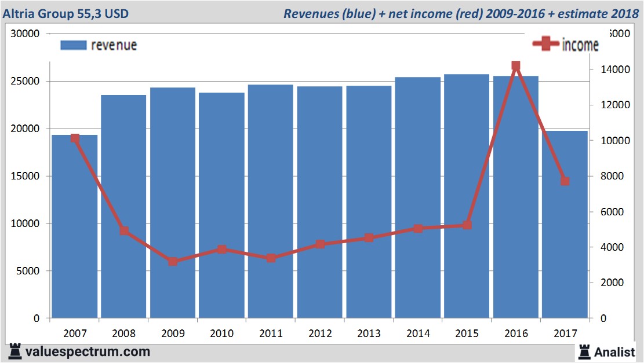
Task: Select the 2007 income data point
Action: pyautogui.click(x=75, y=138)
